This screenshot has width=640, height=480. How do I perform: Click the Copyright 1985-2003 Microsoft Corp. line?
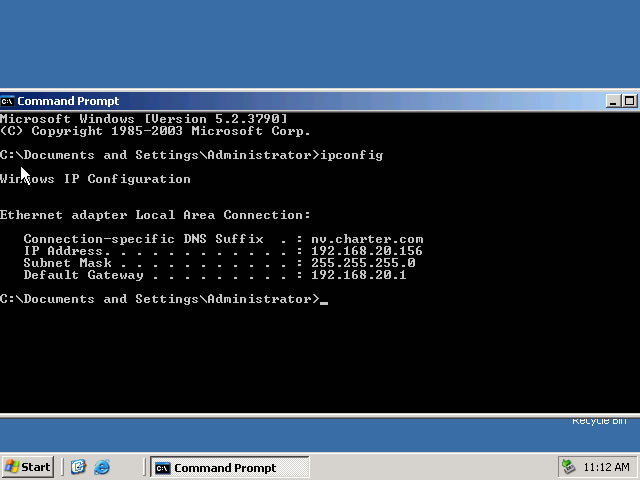point(155,131)
